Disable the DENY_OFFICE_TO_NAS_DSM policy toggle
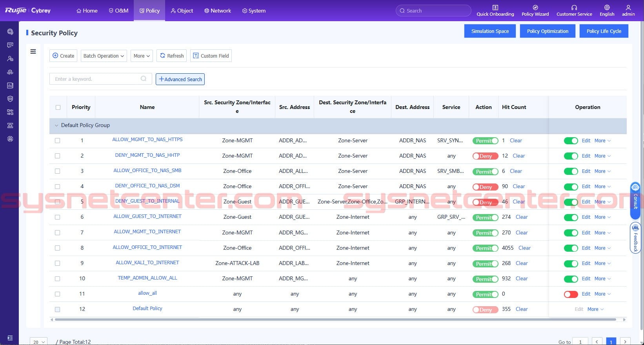This screenshot has height=345, width=644. tap(571, 187)
